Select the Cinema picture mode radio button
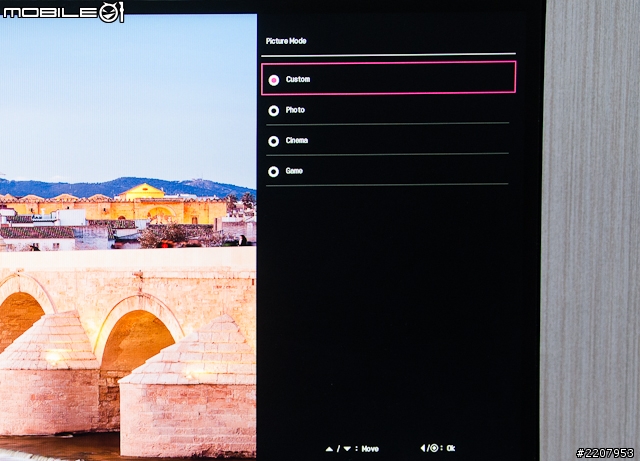The width and height of the screenshot is (640, 461). [x=273, y=141]
